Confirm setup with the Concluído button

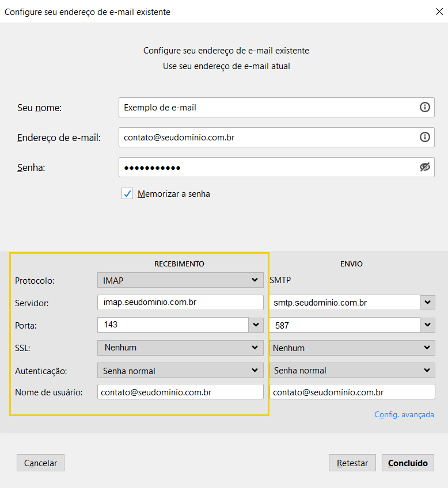408,463
